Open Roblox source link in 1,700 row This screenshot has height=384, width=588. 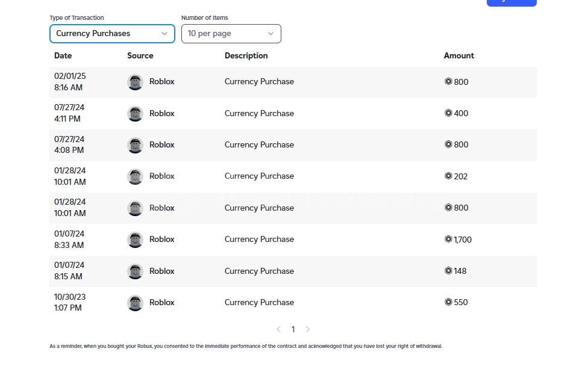pos(162,240)
